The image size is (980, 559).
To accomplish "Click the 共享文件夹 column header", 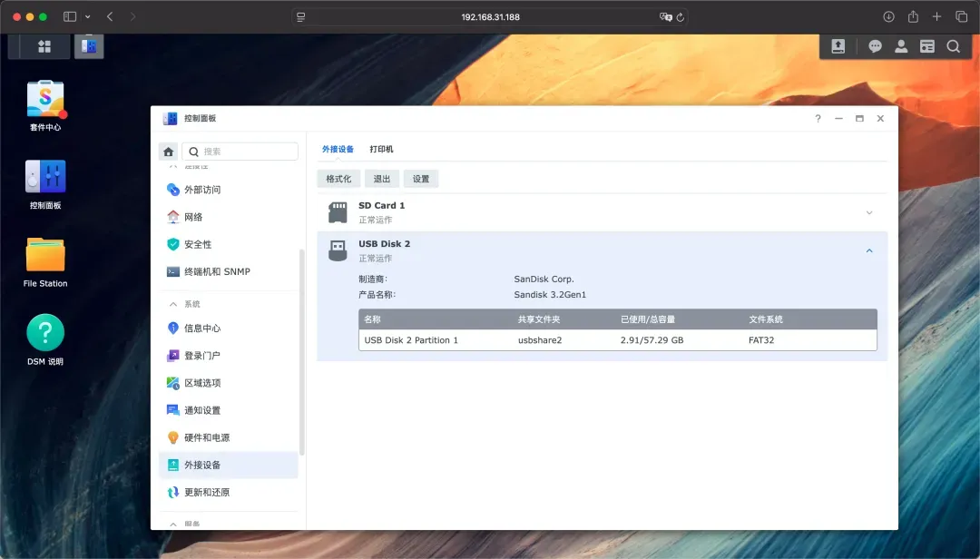I will point(539,319).
